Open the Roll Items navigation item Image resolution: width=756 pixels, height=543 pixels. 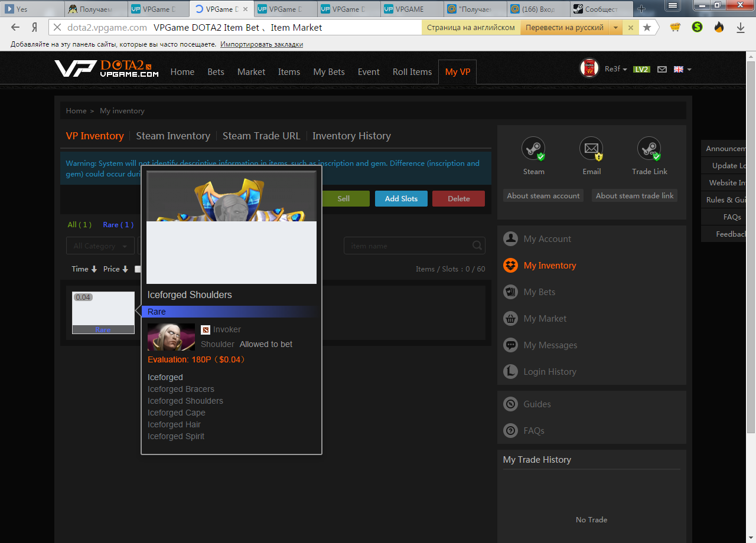412,72
